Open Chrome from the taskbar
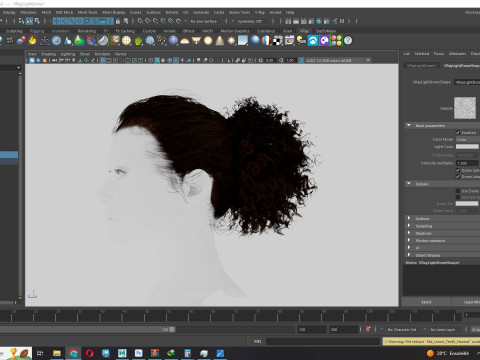This screenshot has width=480, height=360. click(73, 353)
